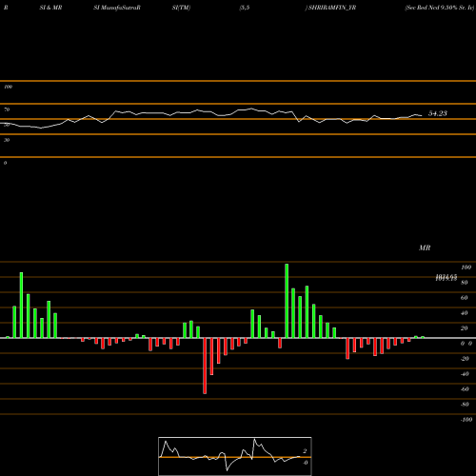This screenshot has height=476, width=476.
Task: Select the 'SI(TM)' header label
Action: pos(181,8)
